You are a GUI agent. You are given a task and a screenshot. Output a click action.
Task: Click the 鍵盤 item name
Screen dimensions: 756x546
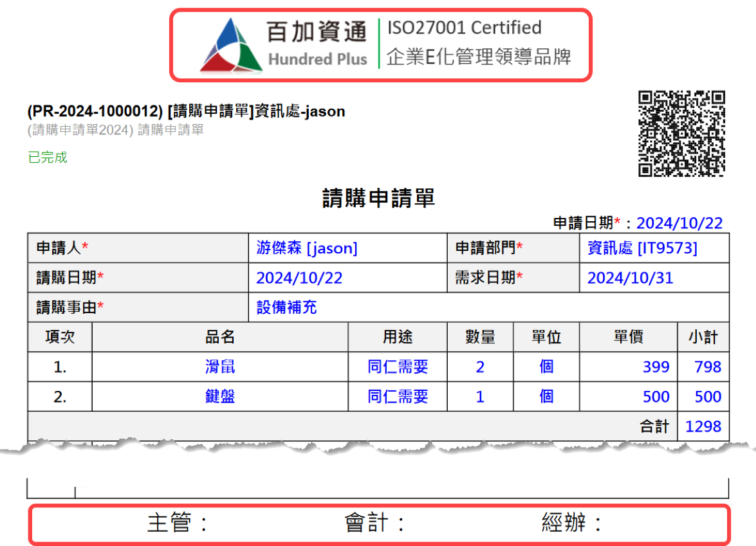click(220, 397)
